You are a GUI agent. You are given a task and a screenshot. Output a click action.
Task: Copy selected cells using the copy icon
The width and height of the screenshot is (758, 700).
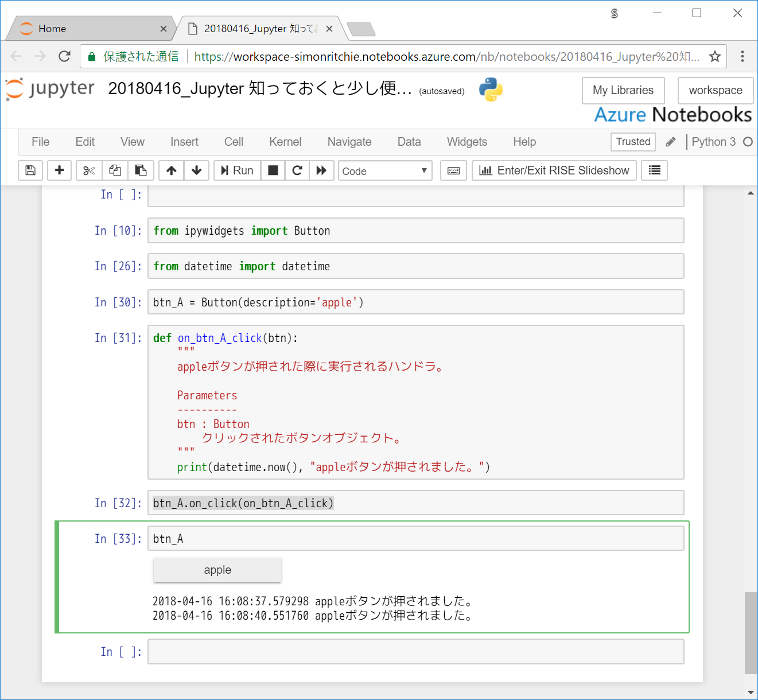[114, 170]
